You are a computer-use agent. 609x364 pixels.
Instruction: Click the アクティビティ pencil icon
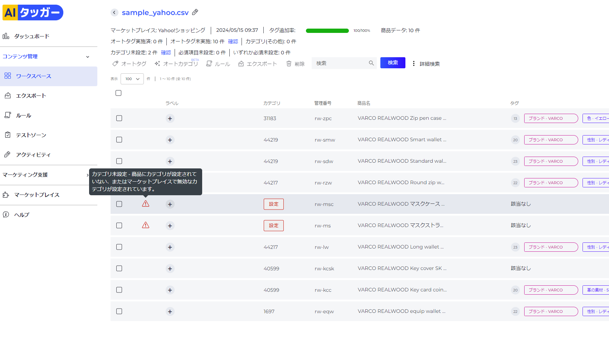pyautogui.click(x=8, y=154)
